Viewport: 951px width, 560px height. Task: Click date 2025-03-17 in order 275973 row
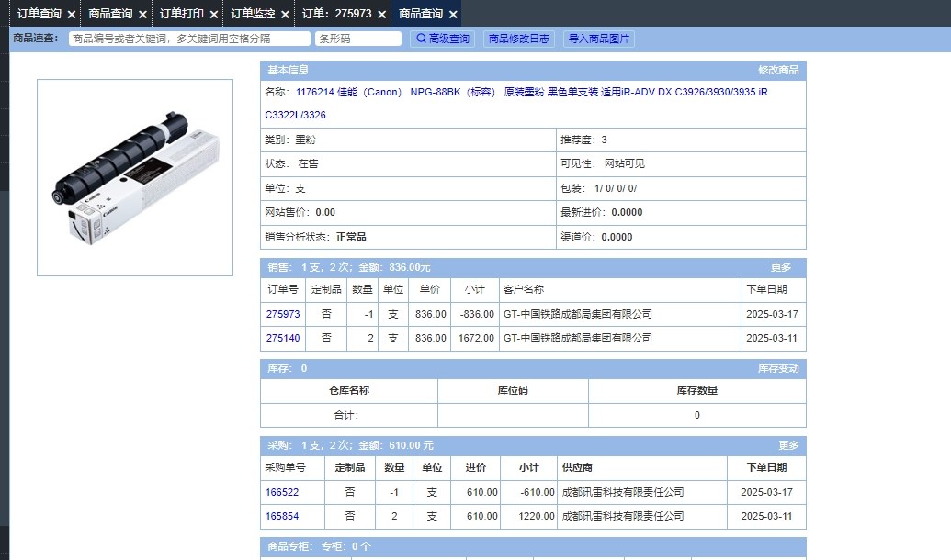click(x=772, y=314)
